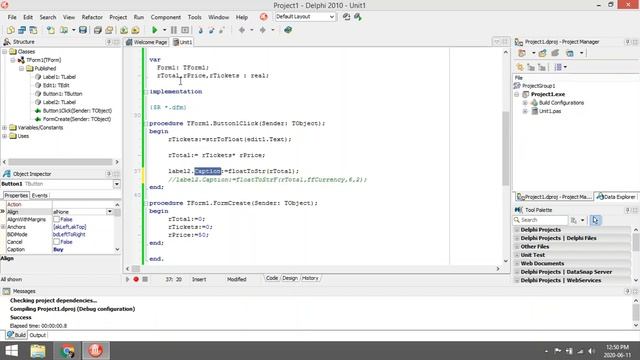640x360 pixels.
Task: Click the Open Project folder icon
Action: coord(64,30)
